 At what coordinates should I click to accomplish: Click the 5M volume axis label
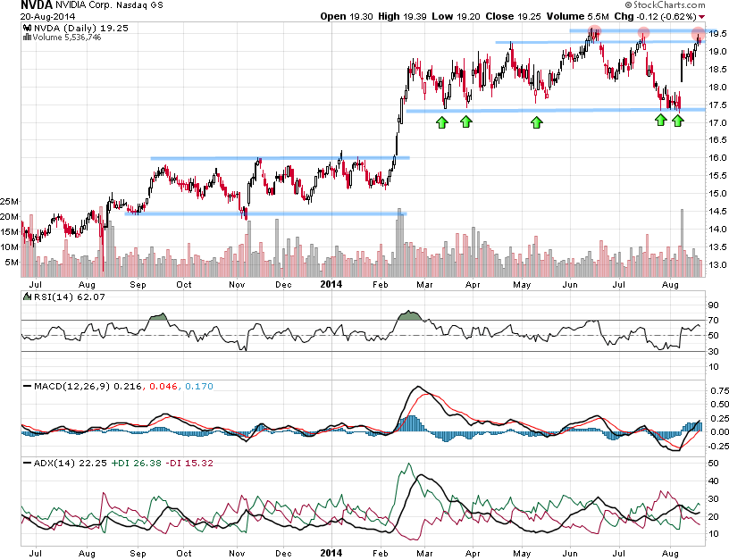(x=13, y=262)
